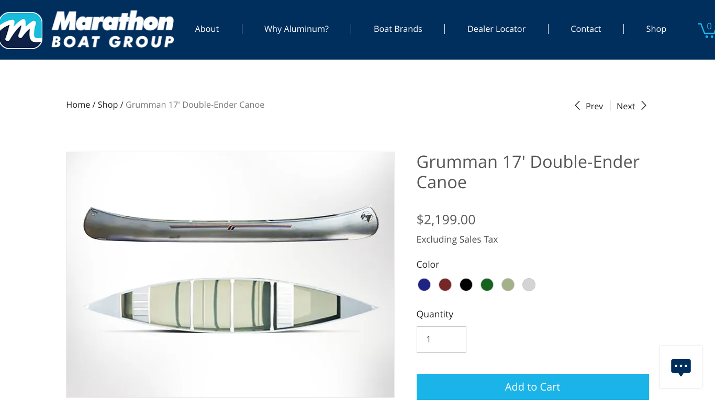Select the blue color option
This screenshot has height=401, width=715.
click(424, 285)
